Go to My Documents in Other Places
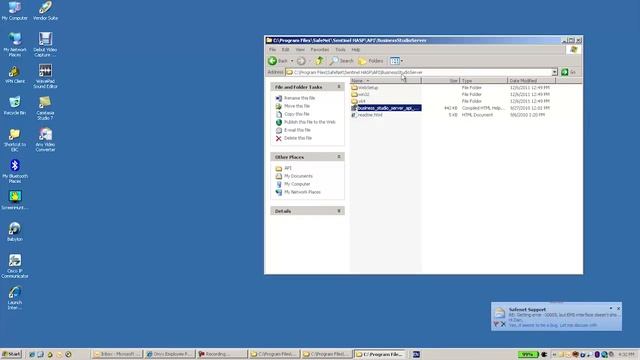The width and height of the screenshot is (640, 360). [x=298, y=176]
